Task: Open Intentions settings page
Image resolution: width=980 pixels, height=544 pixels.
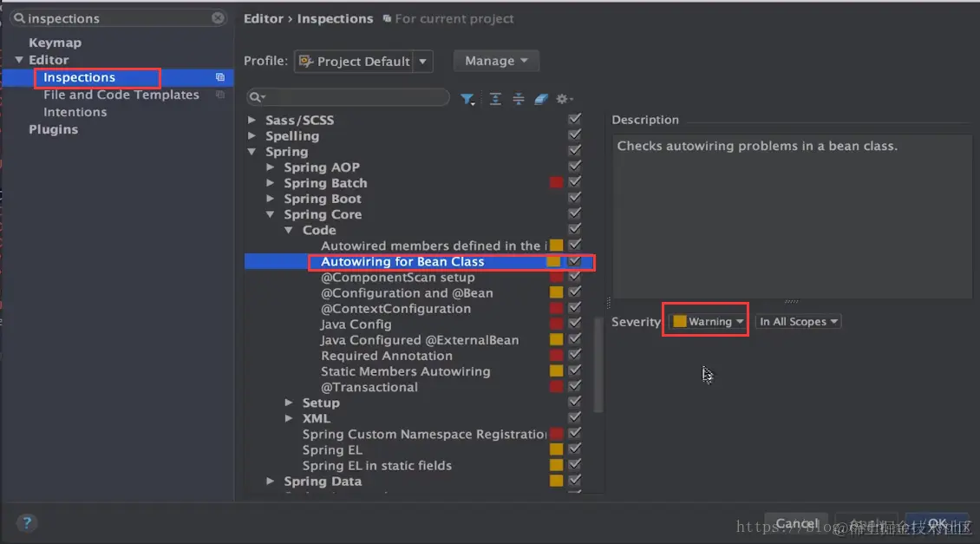Action: point(75,112)
